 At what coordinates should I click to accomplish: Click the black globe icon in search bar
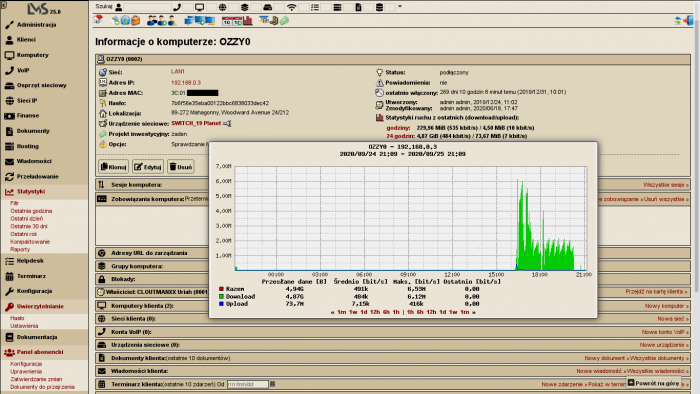(x=222, y=7)
